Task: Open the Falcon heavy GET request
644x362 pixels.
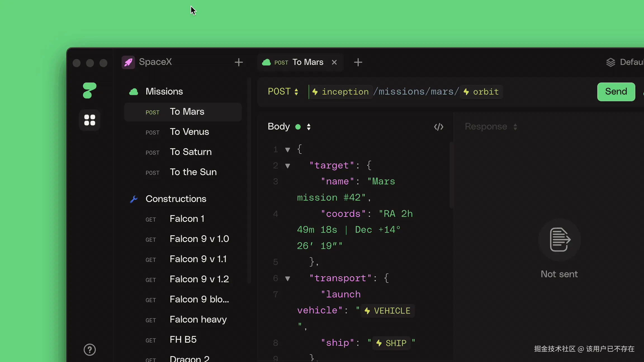Action: [198, 319]
